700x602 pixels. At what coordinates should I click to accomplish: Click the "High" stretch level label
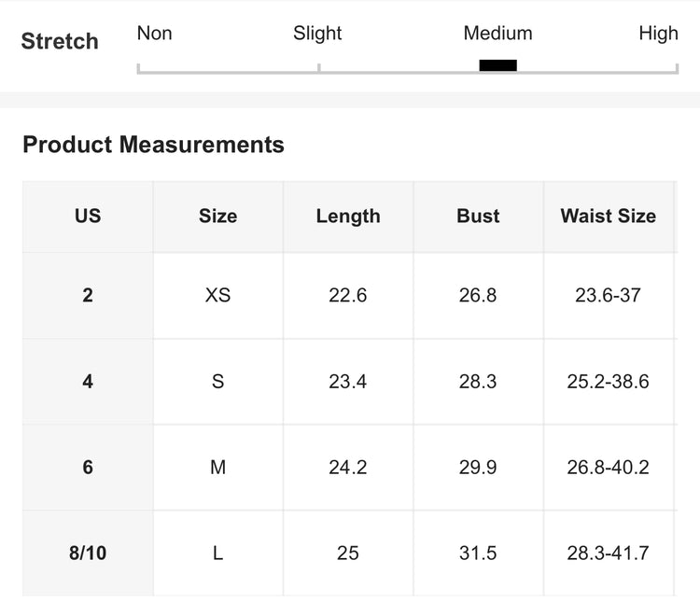658,34
